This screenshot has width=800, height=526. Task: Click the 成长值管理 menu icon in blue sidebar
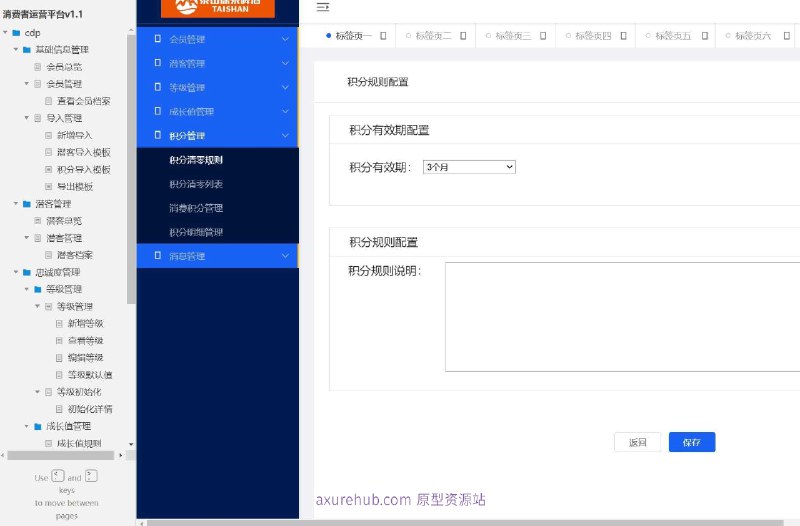click(158, 111)
